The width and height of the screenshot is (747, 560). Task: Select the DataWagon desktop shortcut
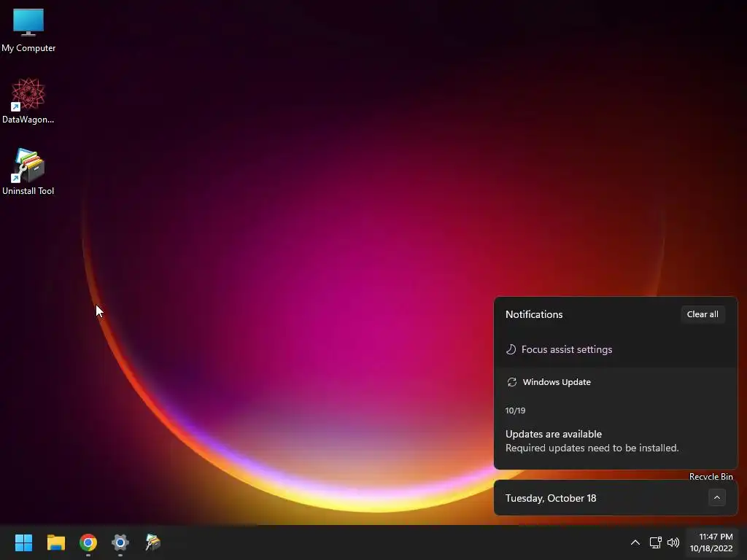(28, 101)
